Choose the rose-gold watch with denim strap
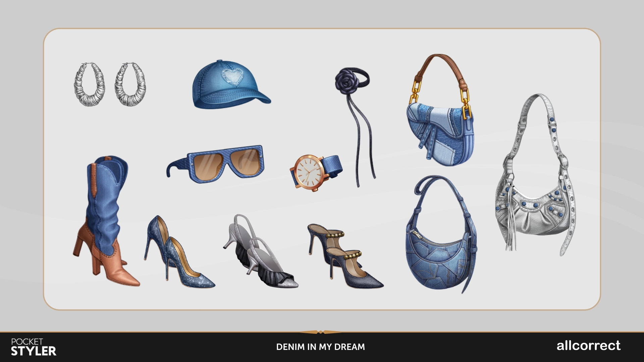 click(x=316, y=173)
